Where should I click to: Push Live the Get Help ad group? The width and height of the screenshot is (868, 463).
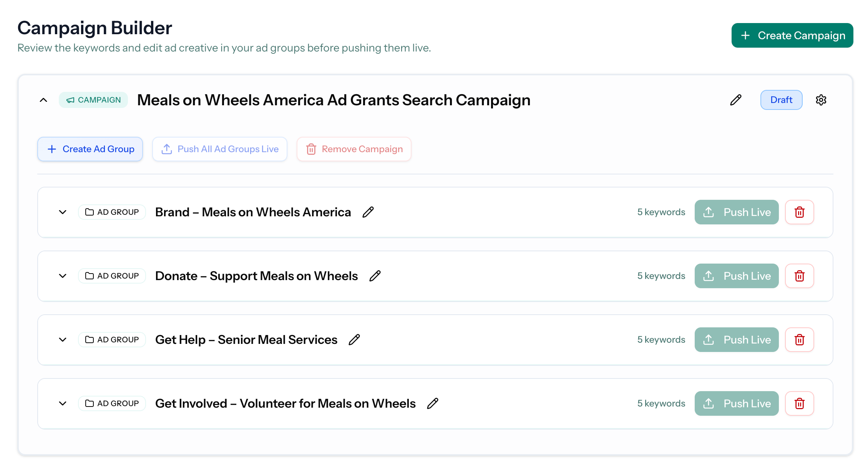736,339
